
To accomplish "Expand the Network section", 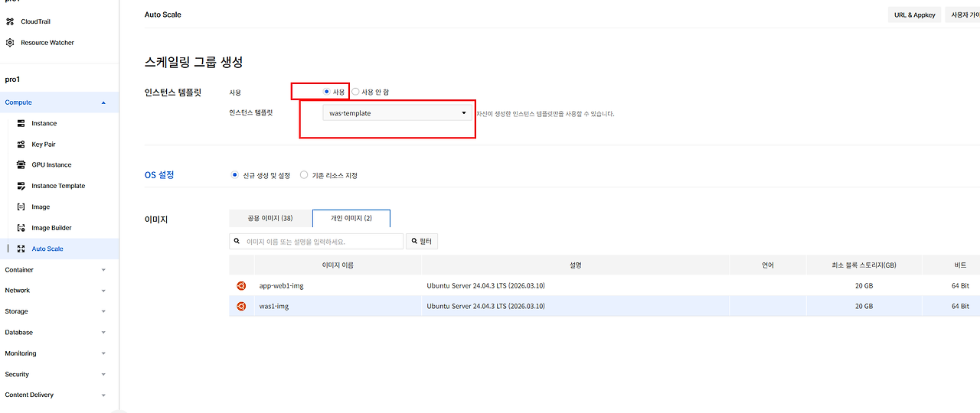I will coord(103,291).
